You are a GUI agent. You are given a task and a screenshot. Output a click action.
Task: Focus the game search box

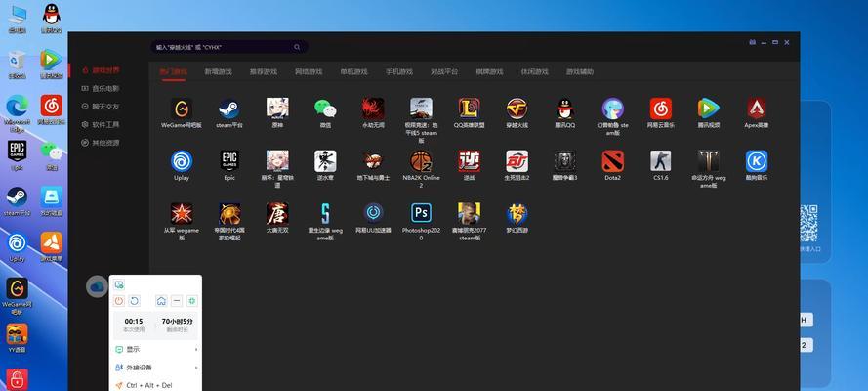point(229,47)
